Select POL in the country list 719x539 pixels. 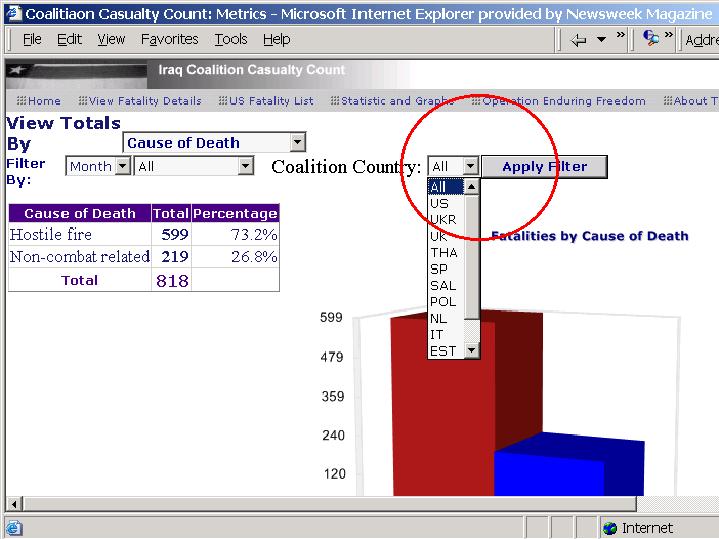pos(446,302)
